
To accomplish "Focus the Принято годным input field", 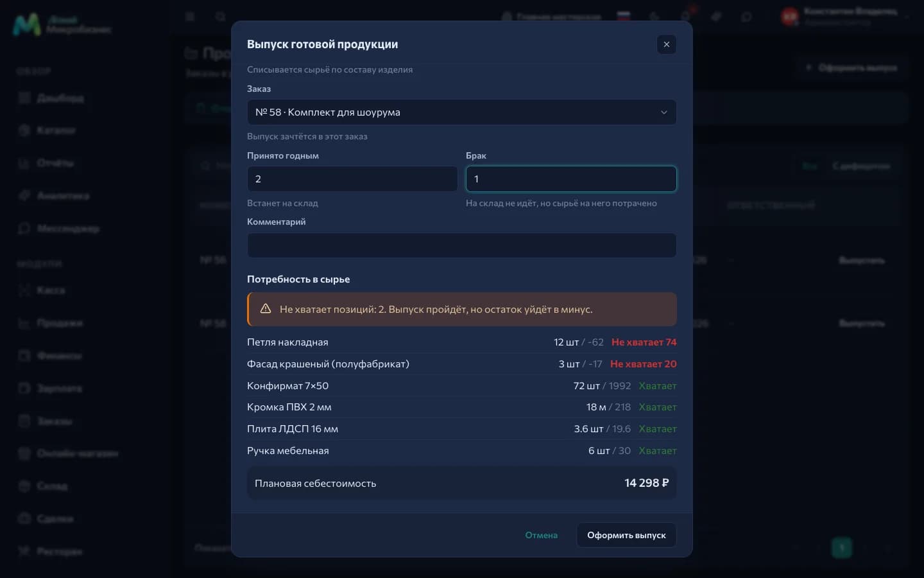I will tap(352, 179).
